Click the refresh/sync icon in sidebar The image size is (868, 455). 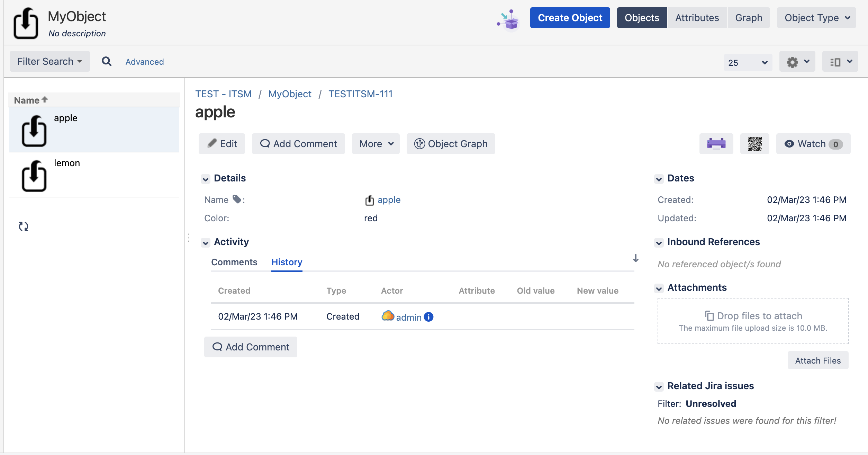coord(23,225)
